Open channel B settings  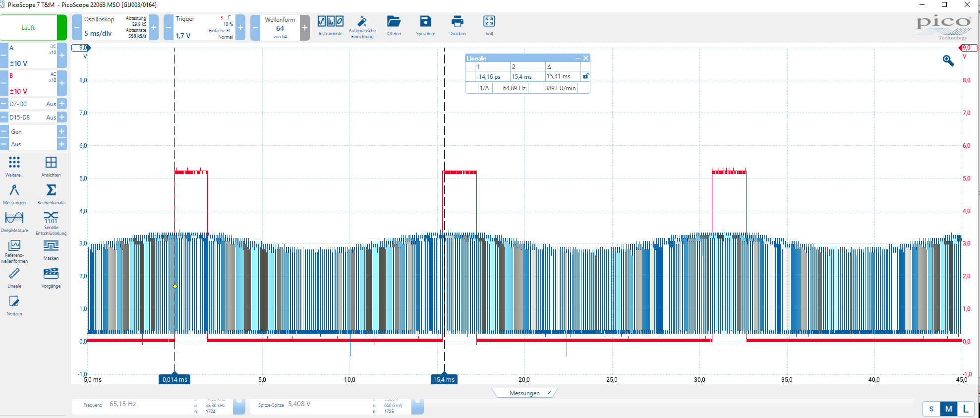point(32,83)
